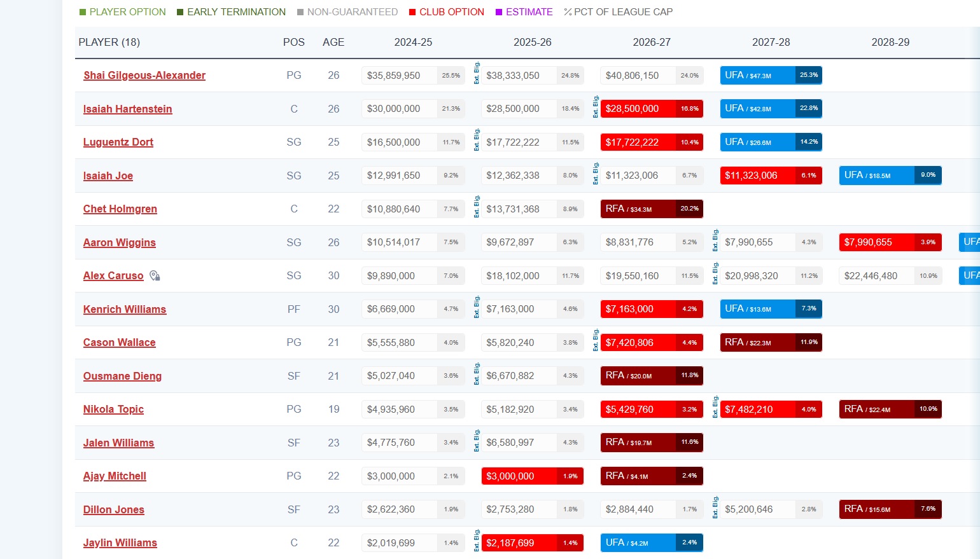Viewport: 980px width, 559px height.
Task: Click the NON-GUARANTEED legend item
Action: pyautogui.click(x=347, y=12)
